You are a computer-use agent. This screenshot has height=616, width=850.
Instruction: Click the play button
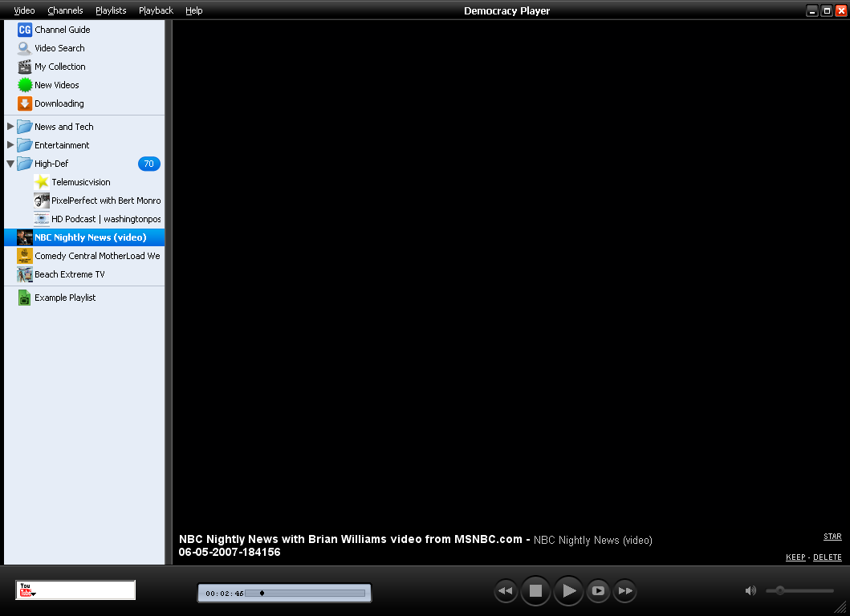tap(568, 590)
